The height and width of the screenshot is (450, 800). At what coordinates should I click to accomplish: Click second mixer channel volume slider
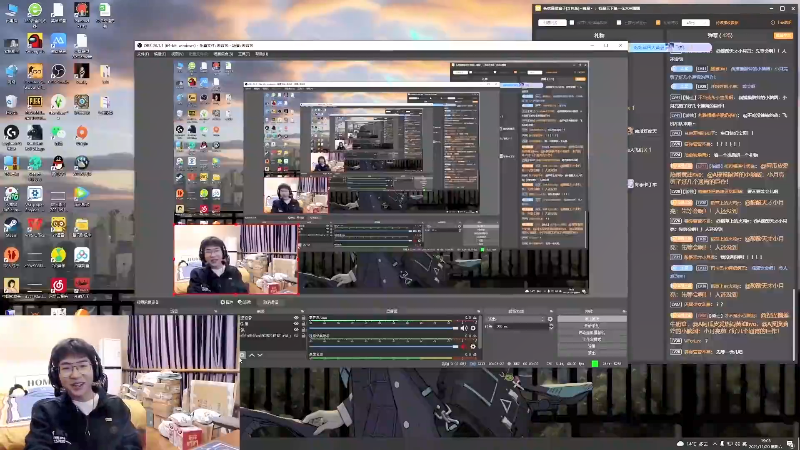[384, 346]
